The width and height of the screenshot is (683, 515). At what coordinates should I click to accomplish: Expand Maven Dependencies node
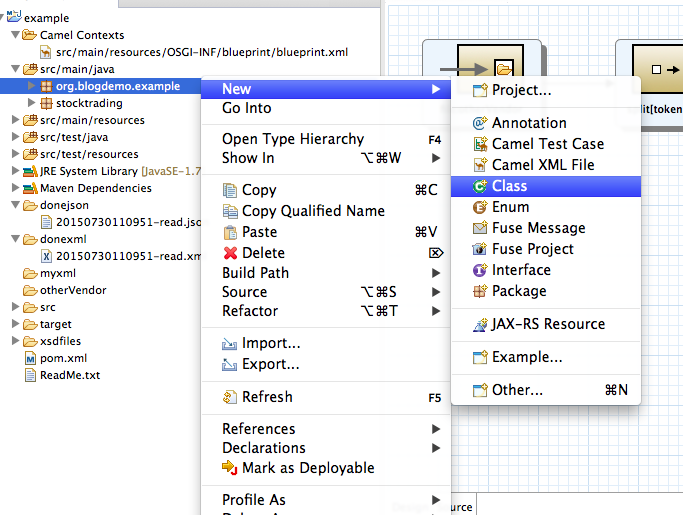pos(15,188)
